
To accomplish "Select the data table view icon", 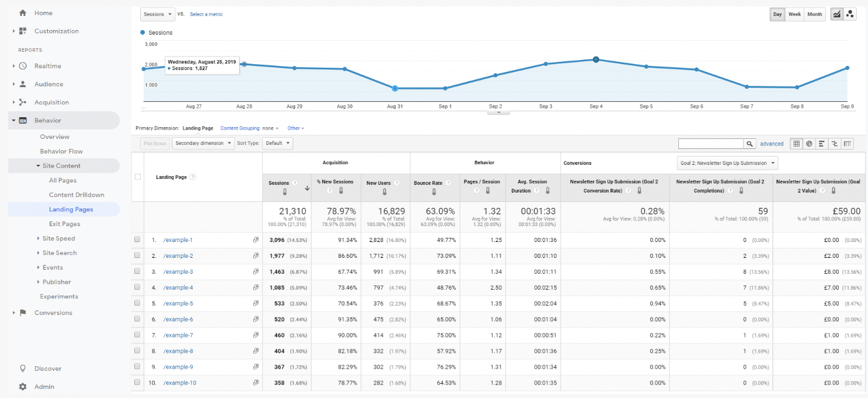I will 796,144.
